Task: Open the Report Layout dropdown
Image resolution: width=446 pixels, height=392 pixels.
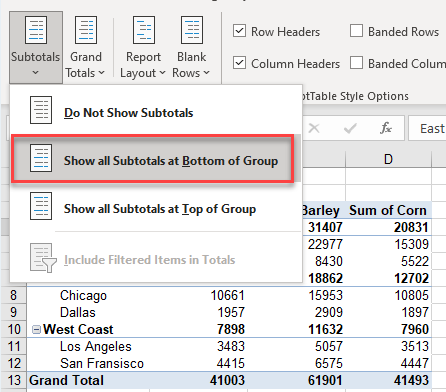Action: [x=143, y=47]
